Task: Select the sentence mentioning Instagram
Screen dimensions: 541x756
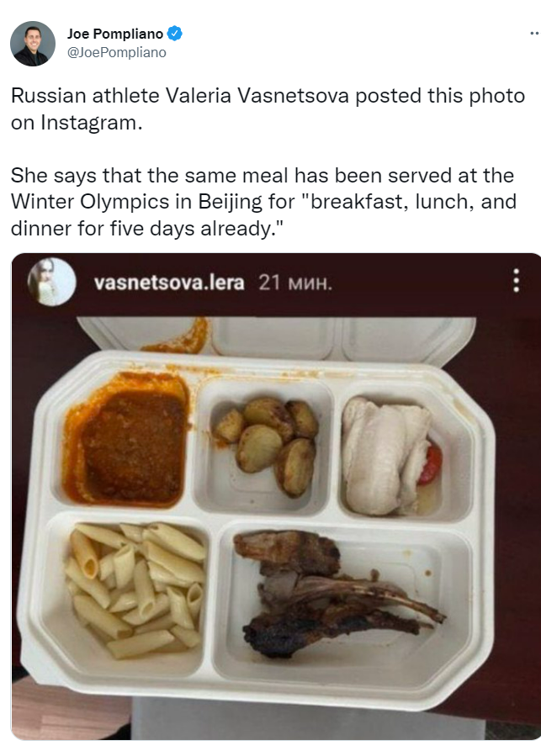Action: click(x=268, y=109)
